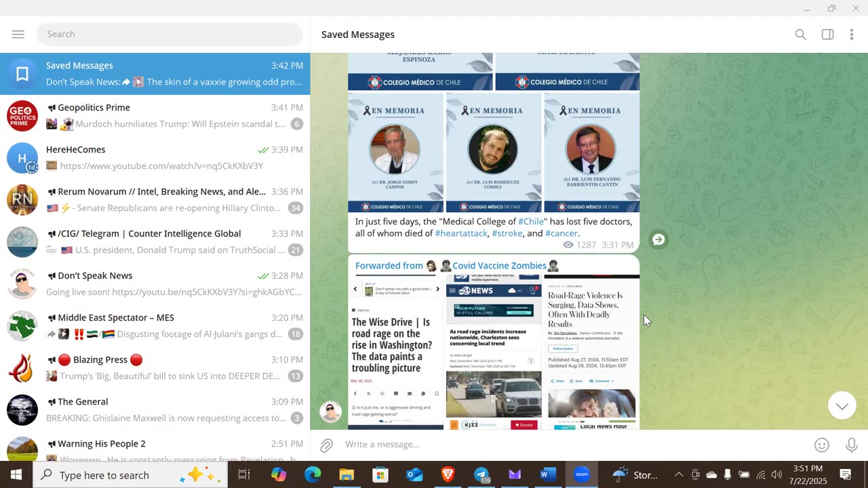Open Middle East Spectator – MES chat
This screenshot has width=868, height=488.
(x=155, y=326)
